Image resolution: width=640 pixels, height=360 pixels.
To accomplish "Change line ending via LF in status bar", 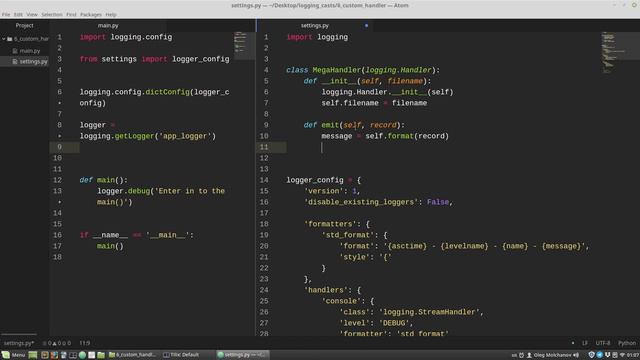I will (585, 343).
